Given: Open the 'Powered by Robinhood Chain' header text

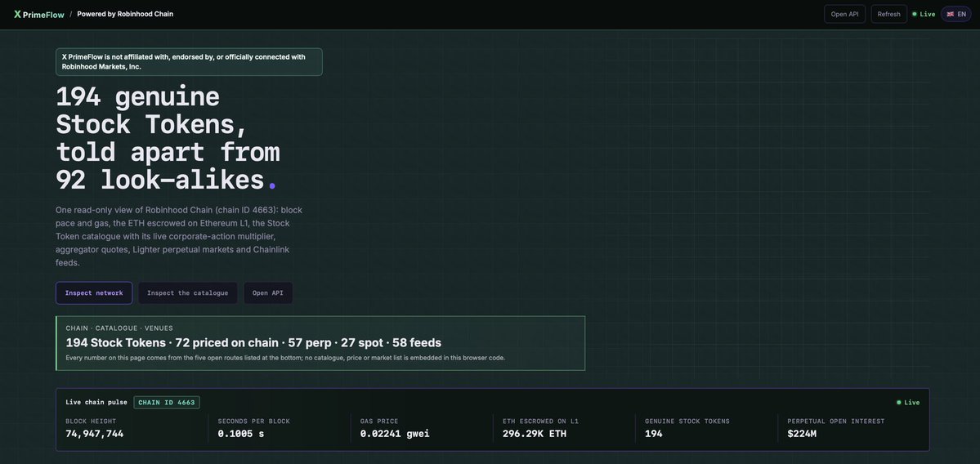Looking at the screenshot, I should (125, 14).
